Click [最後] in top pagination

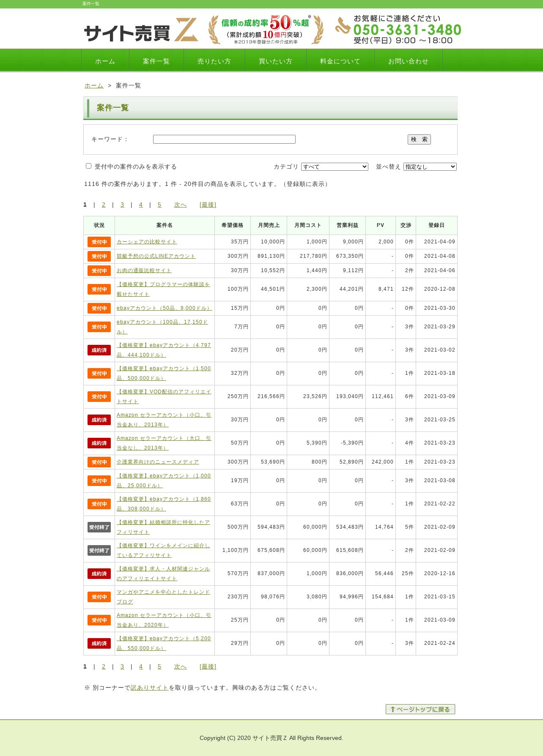208,205
